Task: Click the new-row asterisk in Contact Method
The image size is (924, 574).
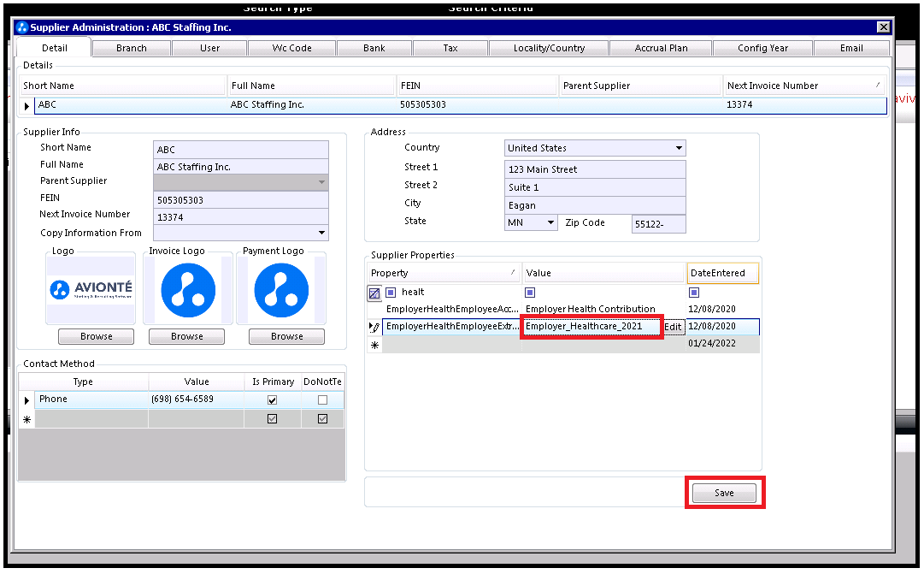Action: 26,419
